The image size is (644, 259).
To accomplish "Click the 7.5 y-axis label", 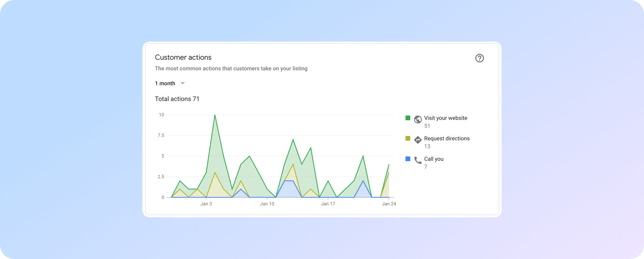I will [161, 135].
